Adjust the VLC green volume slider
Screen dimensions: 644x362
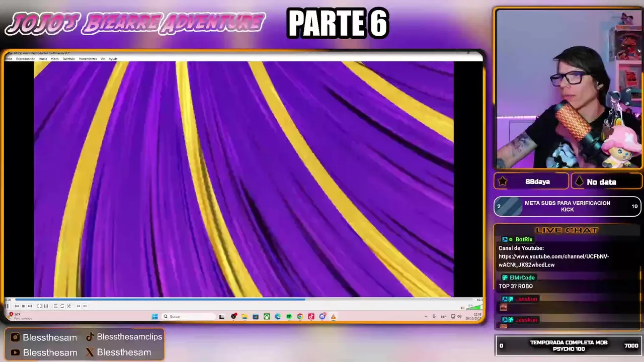click(473, 307)
